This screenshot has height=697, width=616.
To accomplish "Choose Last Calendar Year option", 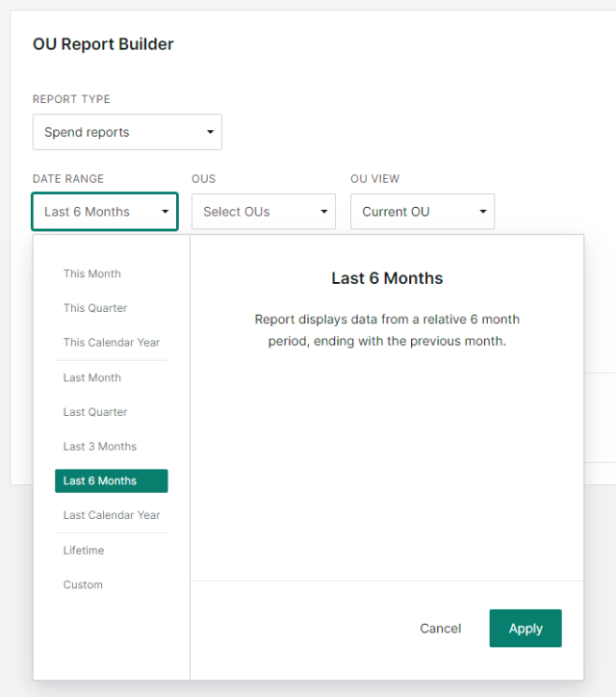I will point(112,515).
